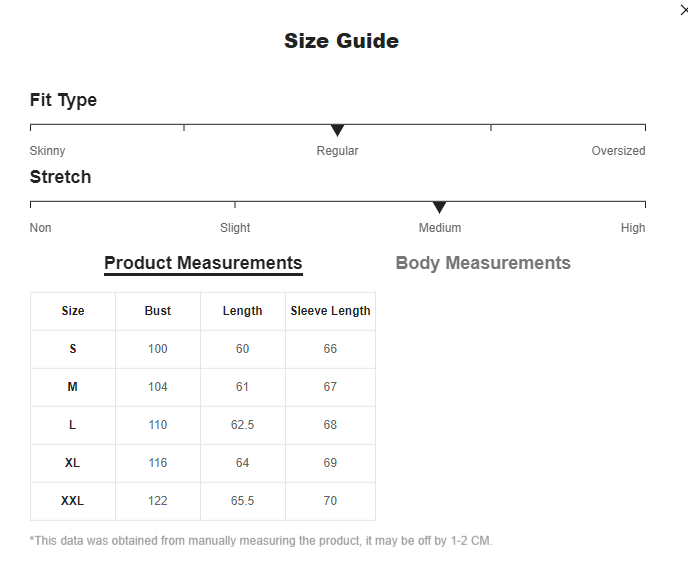Select the M size row header
The image size is (688, 576).
(x=73, y=387)
